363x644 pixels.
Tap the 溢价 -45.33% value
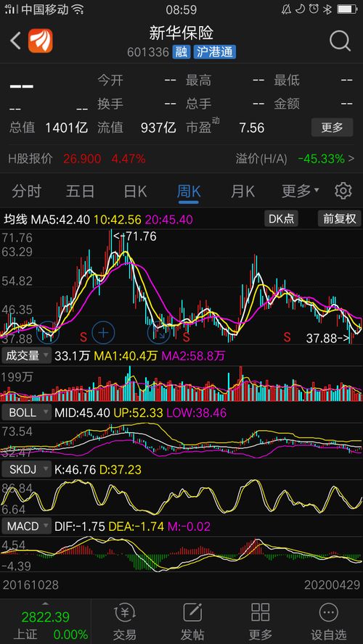click(x=322, y=159)
